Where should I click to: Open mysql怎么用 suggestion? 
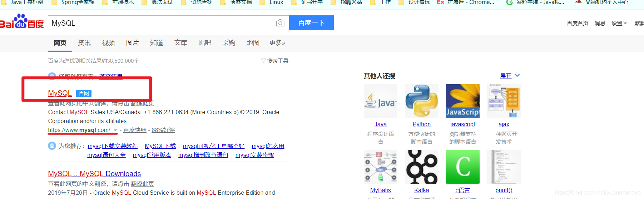(268, 146)
